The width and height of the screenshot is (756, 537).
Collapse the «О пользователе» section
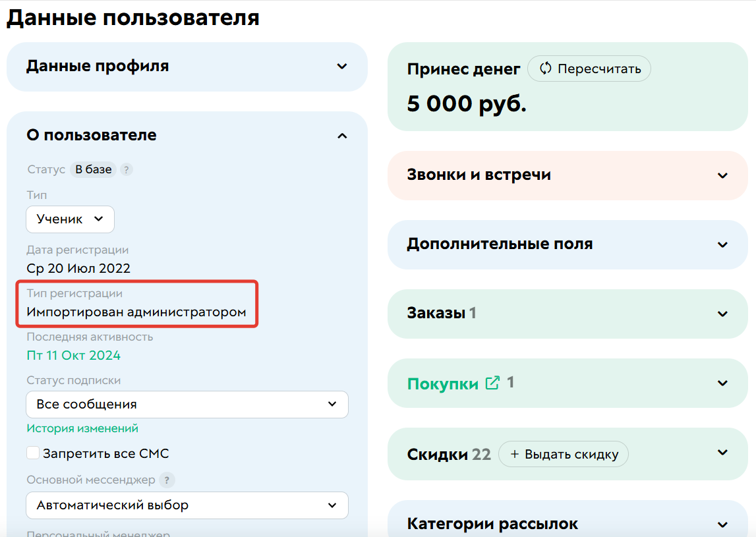pos(341,135)
